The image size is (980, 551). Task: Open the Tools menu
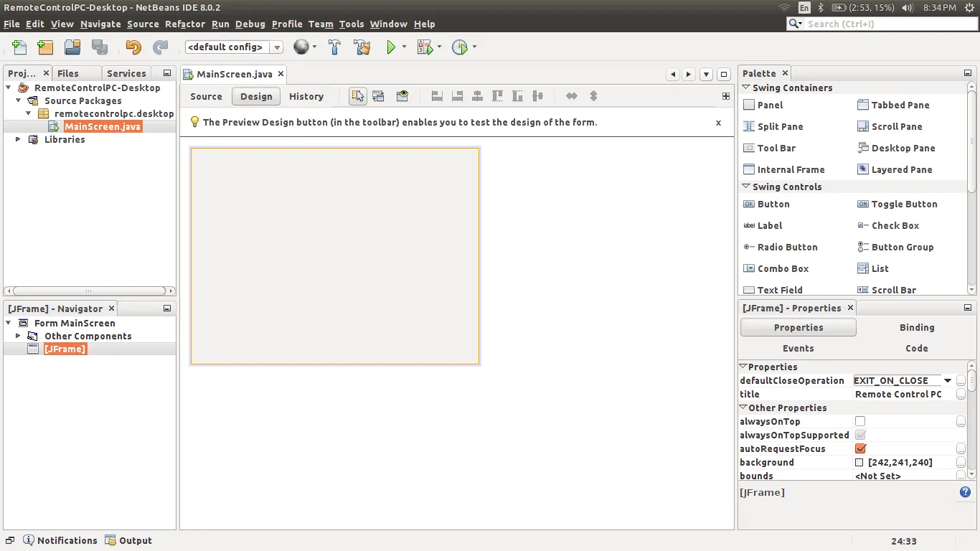click(x=352, y=24)
